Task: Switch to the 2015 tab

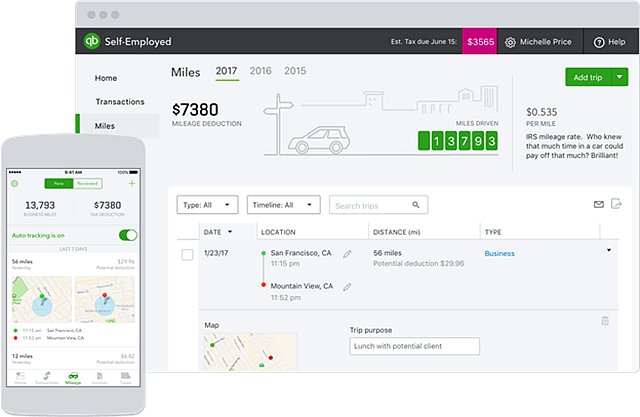Action: pyautogui.click(x=295, y=71)
